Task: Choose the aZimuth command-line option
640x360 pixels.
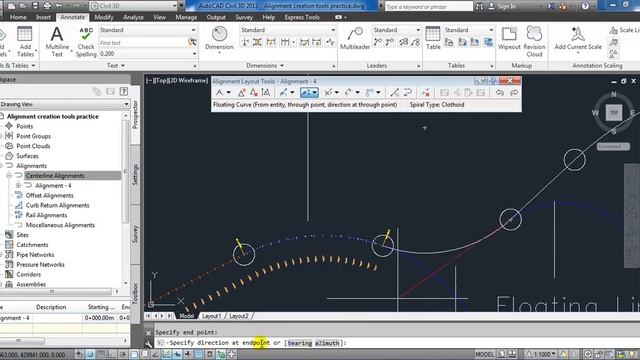Action: tap(327, 343)
